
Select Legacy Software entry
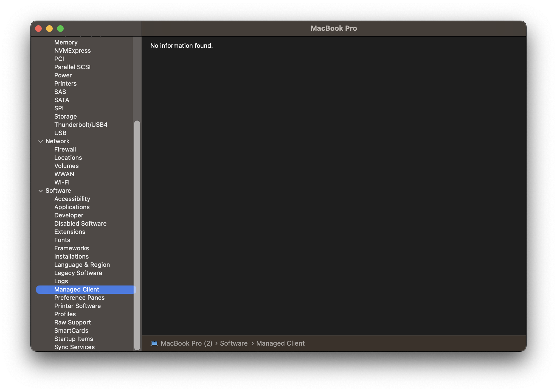tap(78, 273)
